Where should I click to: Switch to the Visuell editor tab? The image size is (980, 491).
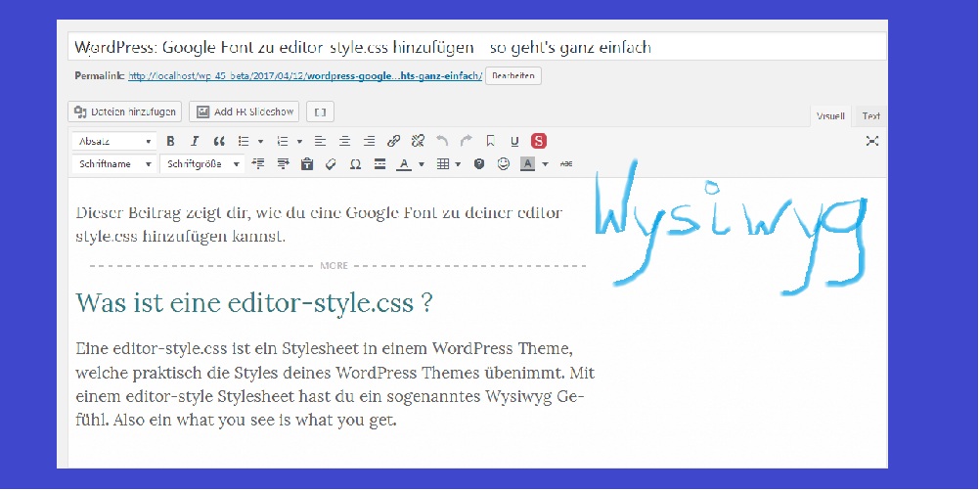tap(830, 115)
